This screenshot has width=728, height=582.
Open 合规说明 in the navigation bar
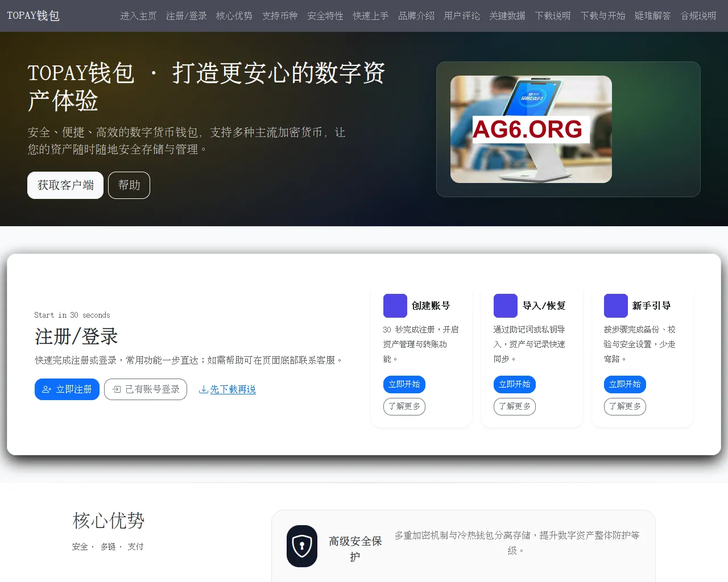pos(698,16)
